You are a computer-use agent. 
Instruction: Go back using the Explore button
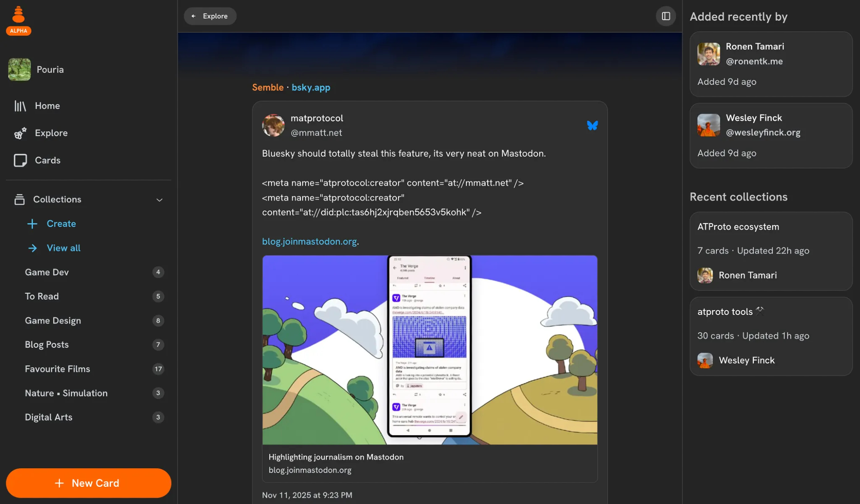[210, 16]
